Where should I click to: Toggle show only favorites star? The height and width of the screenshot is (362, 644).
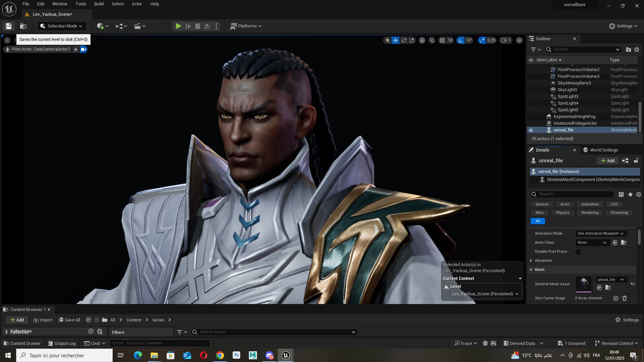pos(630,194)
